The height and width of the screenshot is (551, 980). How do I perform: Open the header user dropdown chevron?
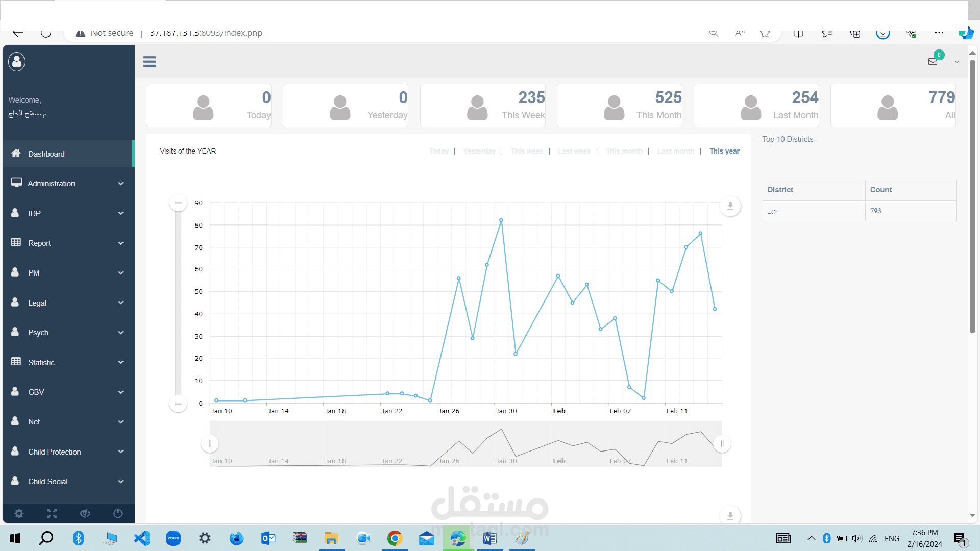(957, 62)
